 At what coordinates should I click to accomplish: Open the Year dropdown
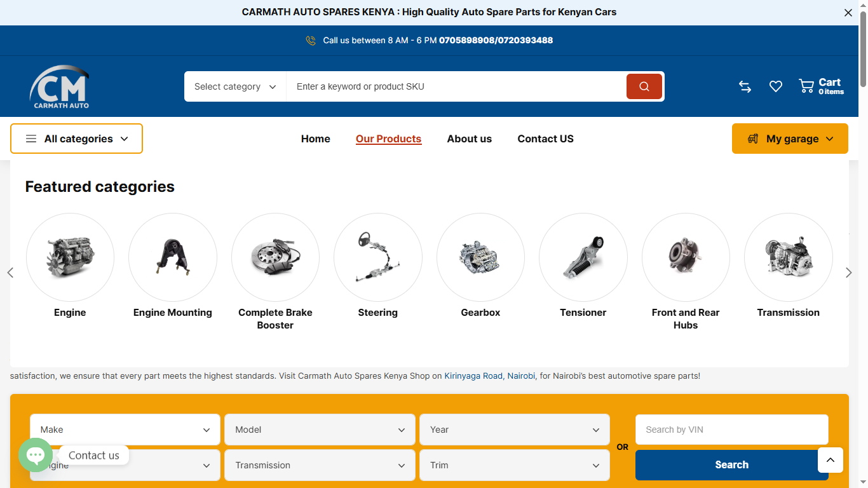coord(515,430)
